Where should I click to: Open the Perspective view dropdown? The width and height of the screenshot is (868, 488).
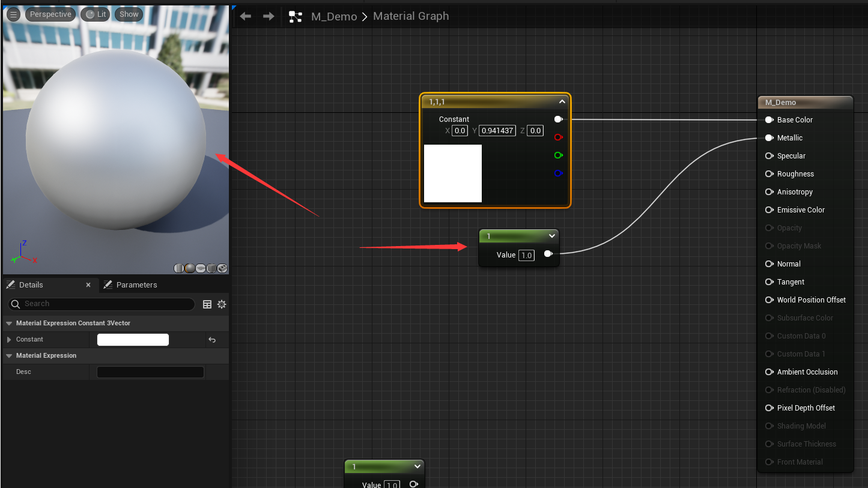coord(50,14)
